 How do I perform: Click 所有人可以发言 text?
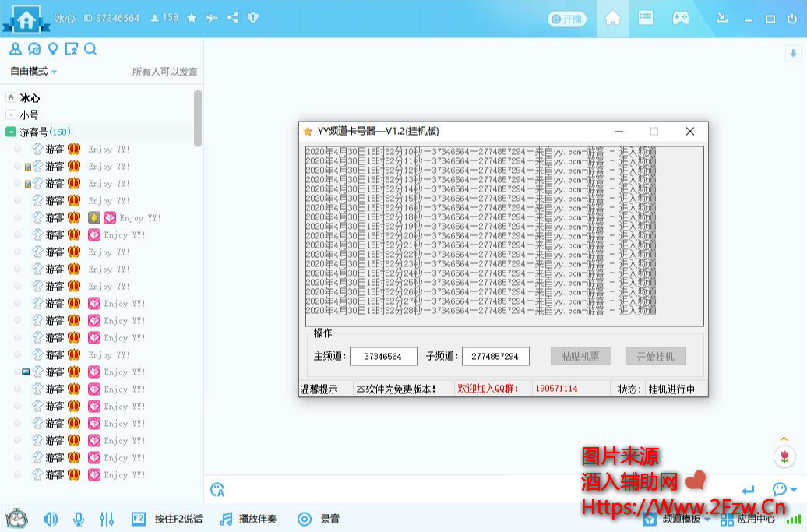(164, 72)
